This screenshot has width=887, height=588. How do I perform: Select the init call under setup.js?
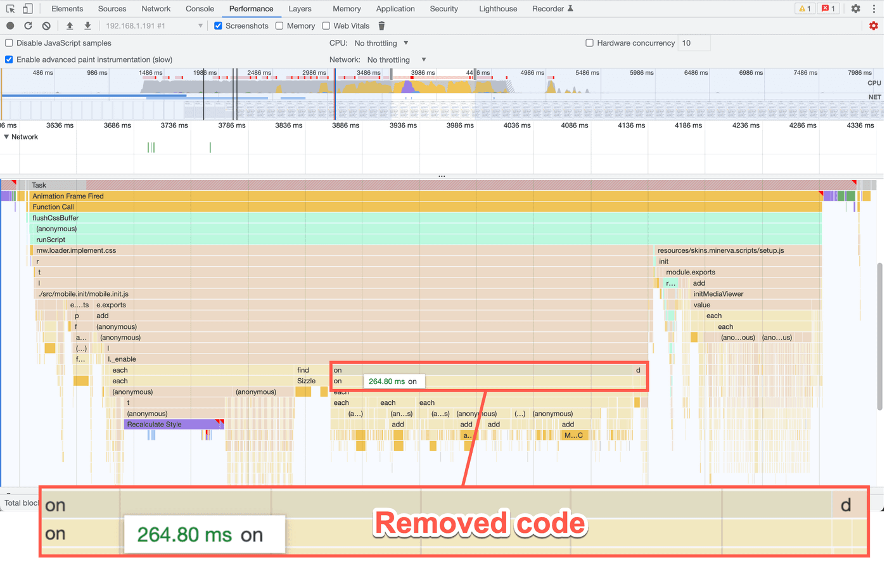pyautogui.click(x=738, y=261)
